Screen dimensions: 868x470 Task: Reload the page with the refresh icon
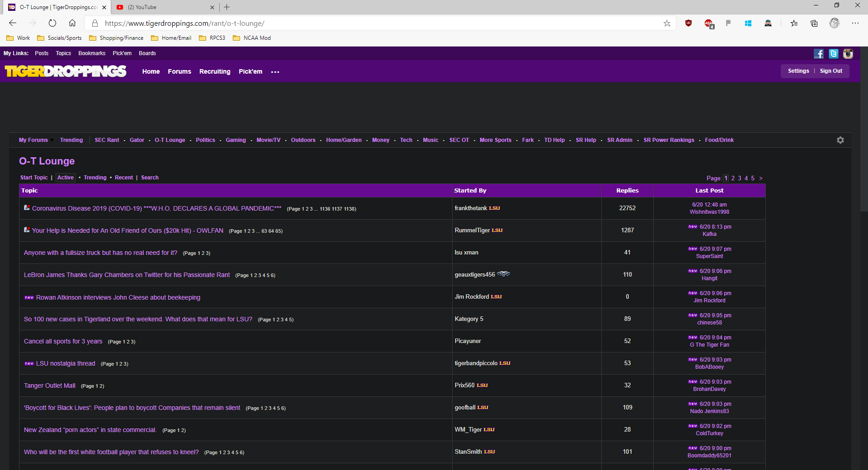pyautogui.click(x=52, y=23)
